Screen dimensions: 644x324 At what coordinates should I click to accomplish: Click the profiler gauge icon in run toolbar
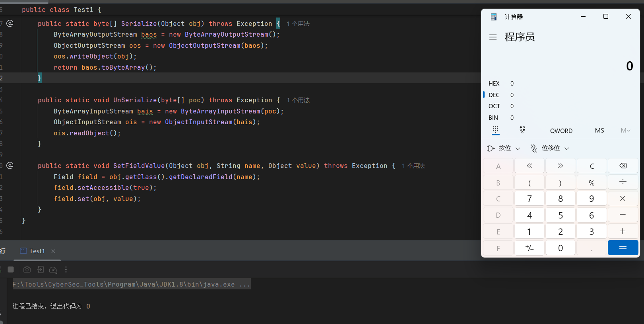tap(53, 269)
